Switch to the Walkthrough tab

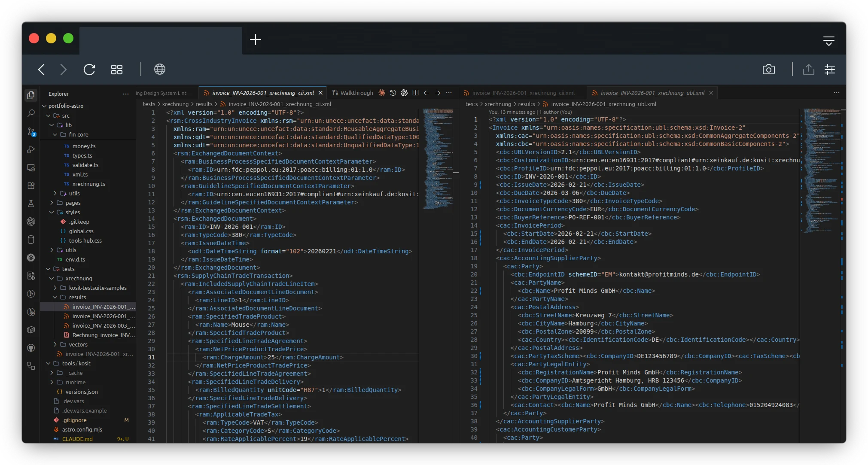[356, 92]
